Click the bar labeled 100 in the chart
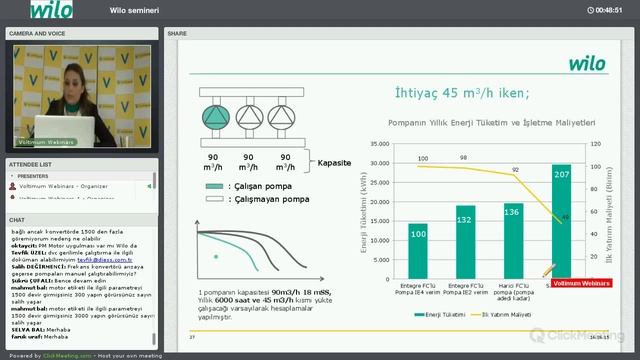640x360 pixels. point(418,251)
